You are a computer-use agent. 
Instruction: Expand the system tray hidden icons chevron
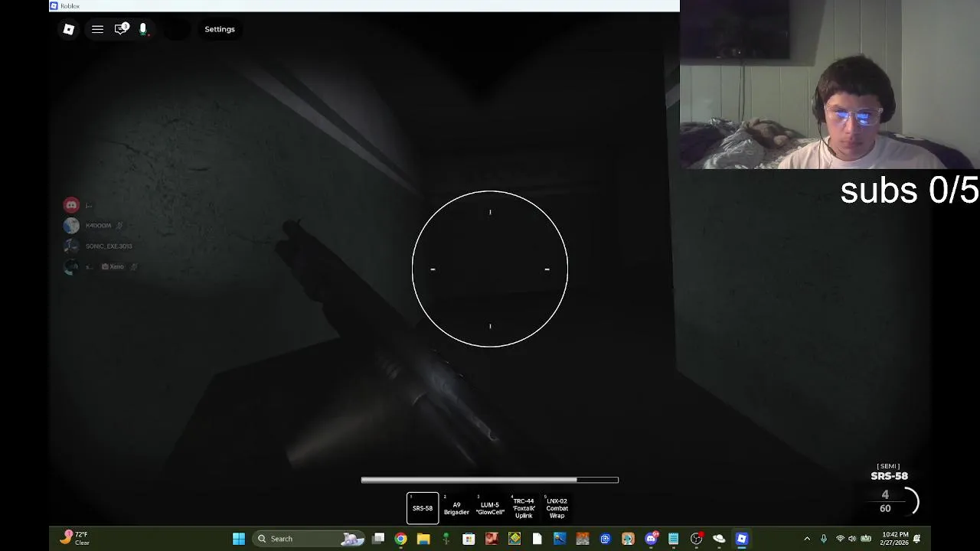(x=807, y=539)
